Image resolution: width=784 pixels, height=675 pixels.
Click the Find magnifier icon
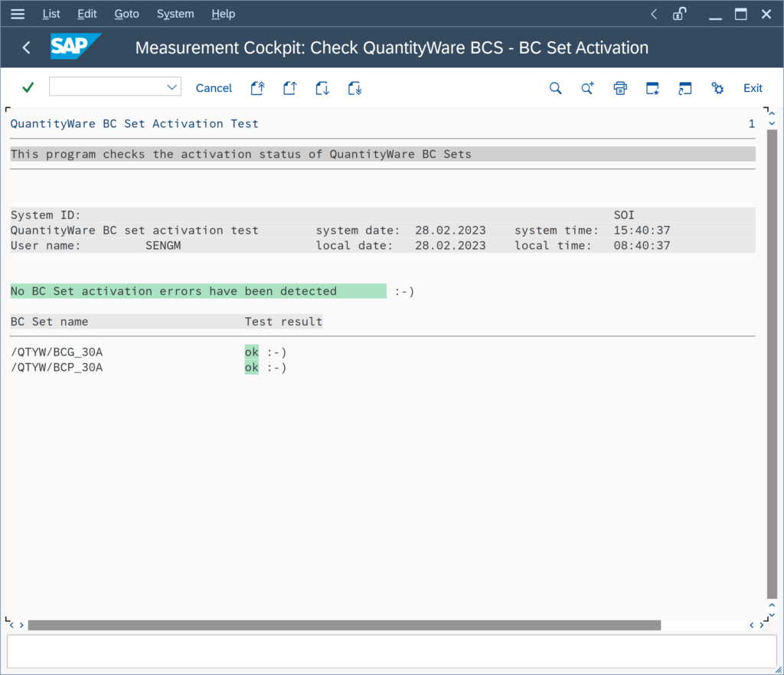point(556,88)
